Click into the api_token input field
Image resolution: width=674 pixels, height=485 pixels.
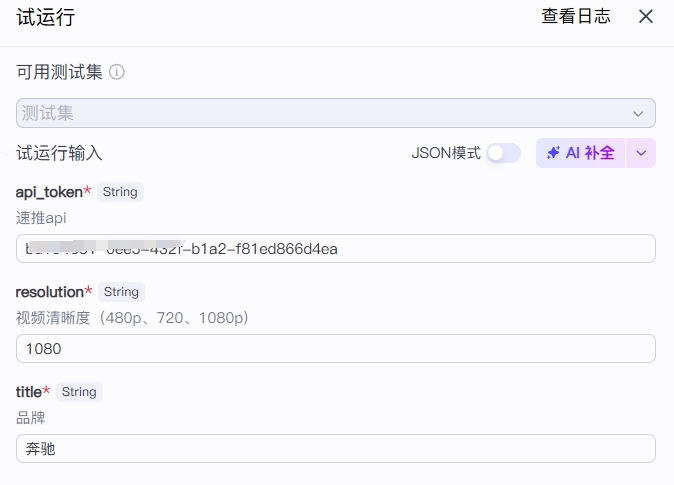336,248
